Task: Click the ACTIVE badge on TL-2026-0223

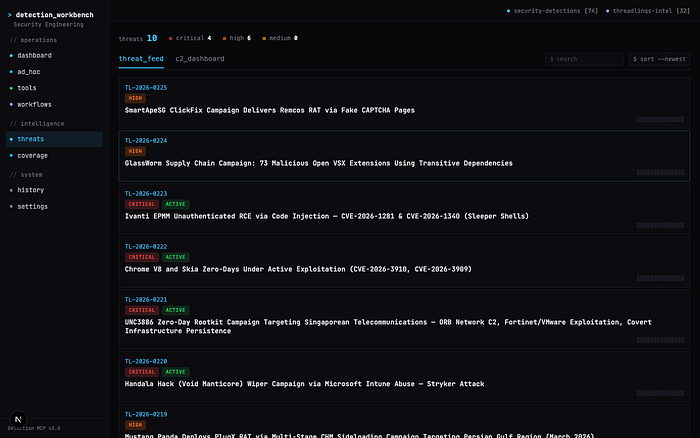Action: click(175, 204)
